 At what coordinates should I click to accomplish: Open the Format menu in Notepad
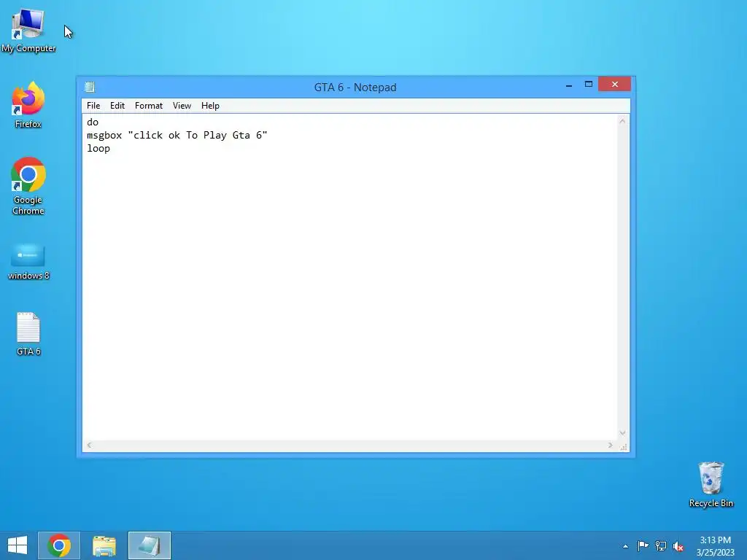point(149,106)
